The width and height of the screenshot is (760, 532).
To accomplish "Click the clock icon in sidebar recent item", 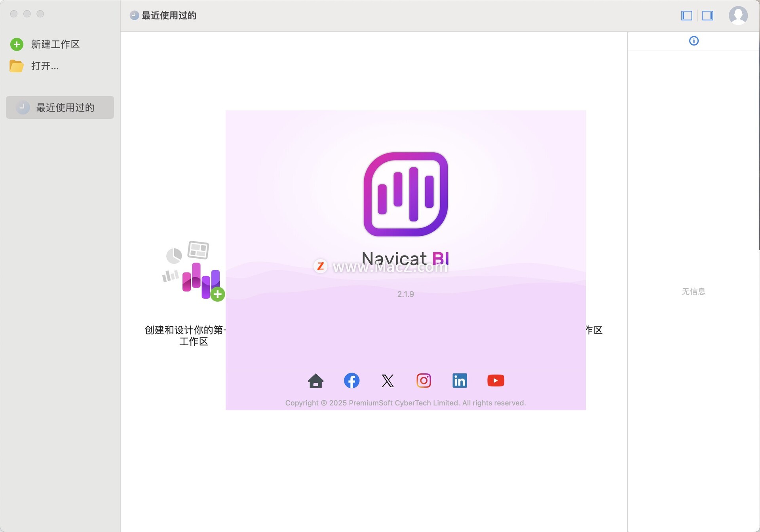I will 23,107.
